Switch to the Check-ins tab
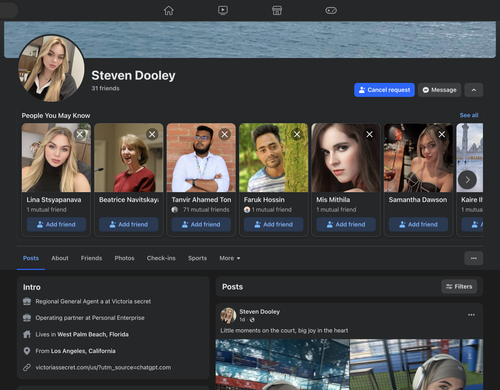Viewport: 500px width, 390px height. point(161,258)
